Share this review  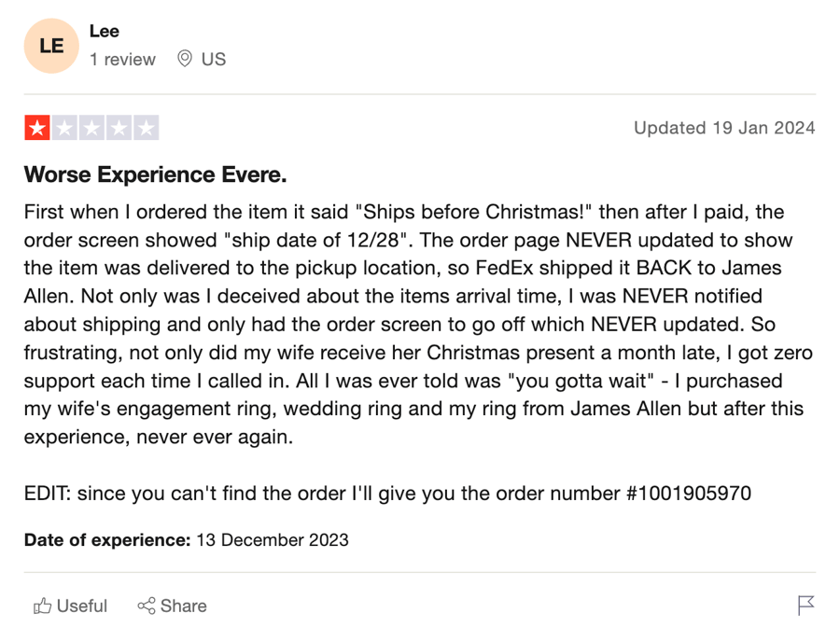coord(172,606)
